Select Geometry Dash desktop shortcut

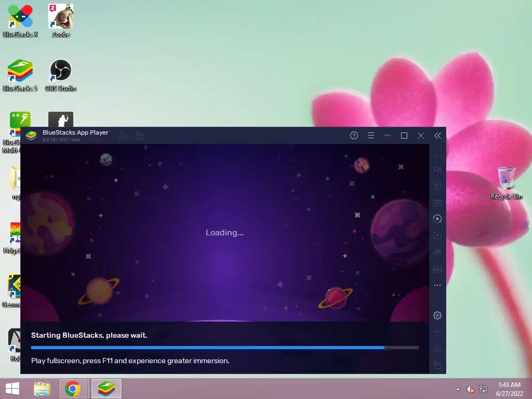12,291
